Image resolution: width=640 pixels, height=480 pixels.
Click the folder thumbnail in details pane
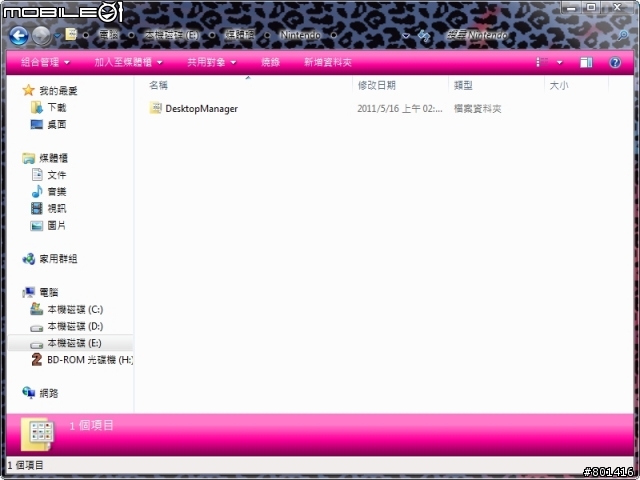[37, 434]
